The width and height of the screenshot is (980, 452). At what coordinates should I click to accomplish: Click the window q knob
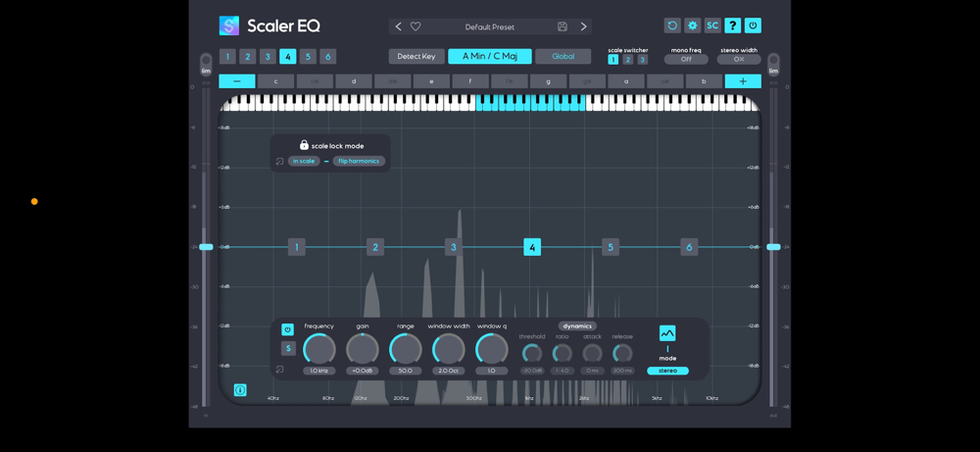(x=492, y=349)
